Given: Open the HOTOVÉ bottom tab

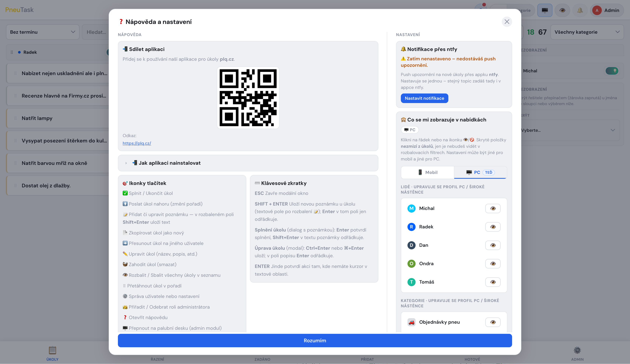Looking at the screenshot, I should [472, 359].
